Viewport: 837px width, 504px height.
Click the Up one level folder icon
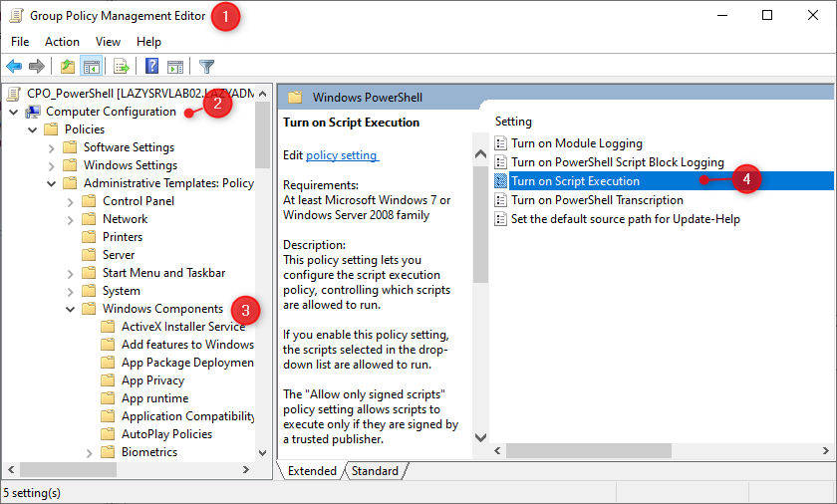(x=68, y=67)
